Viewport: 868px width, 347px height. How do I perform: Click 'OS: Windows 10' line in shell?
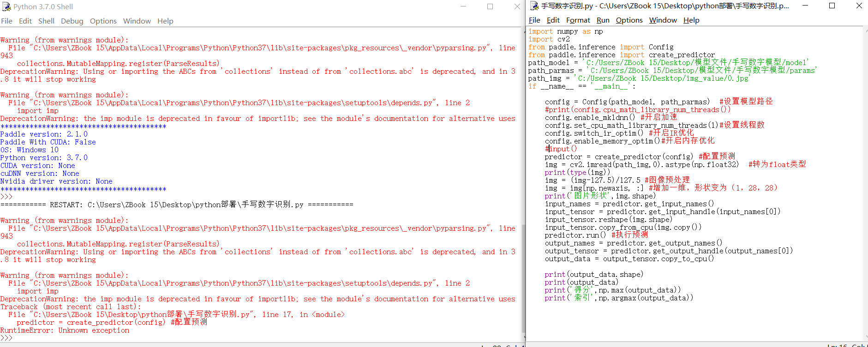(30, 150)
